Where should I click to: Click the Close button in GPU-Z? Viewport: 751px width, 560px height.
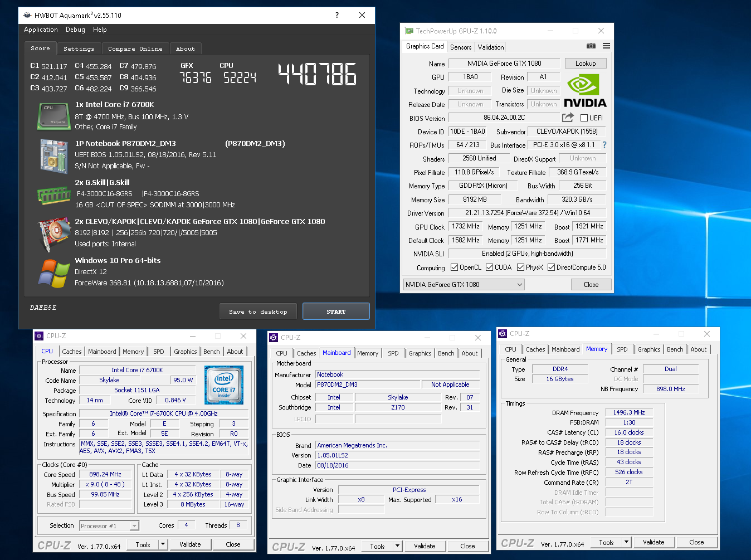591,285
